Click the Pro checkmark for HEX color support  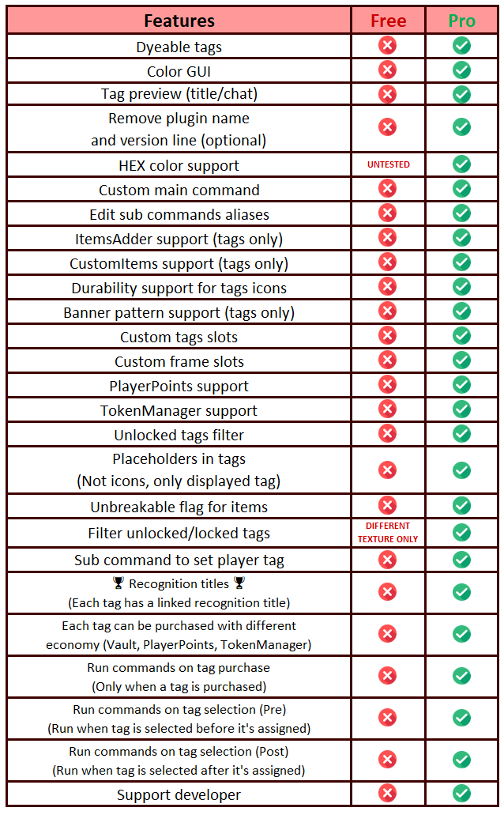click(x=461, y=164)
